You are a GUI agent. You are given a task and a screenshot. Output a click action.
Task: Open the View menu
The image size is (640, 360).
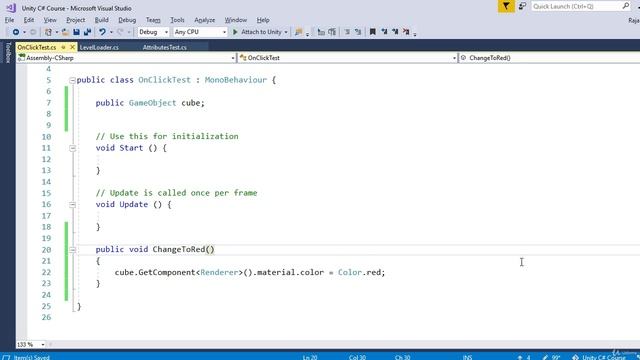[x=50, y=20]
